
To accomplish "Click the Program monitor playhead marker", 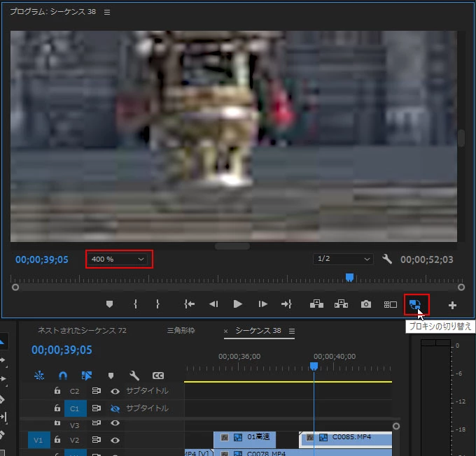I will [350, 277].
